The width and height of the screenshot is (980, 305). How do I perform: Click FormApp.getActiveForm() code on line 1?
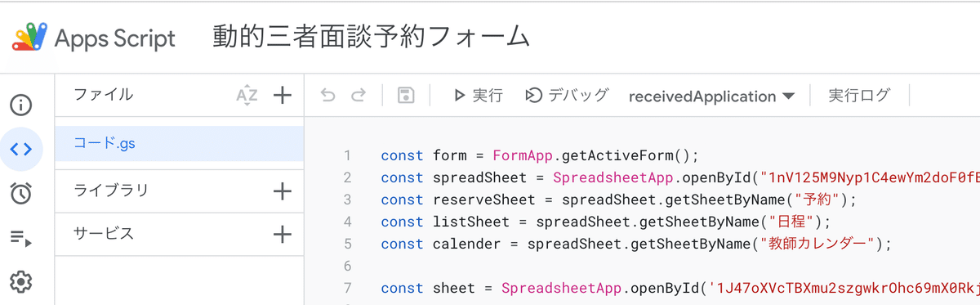596,155
